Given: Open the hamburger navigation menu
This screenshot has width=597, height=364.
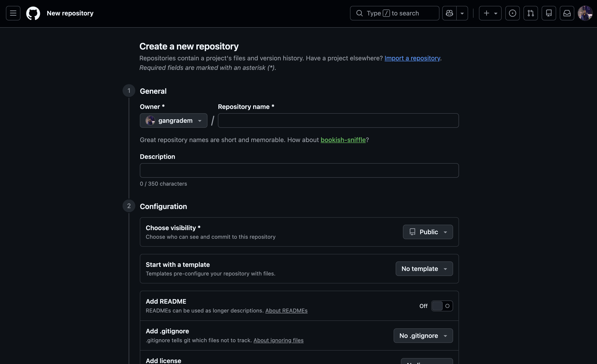Looking at the screenshot, I should coord(13,13).
